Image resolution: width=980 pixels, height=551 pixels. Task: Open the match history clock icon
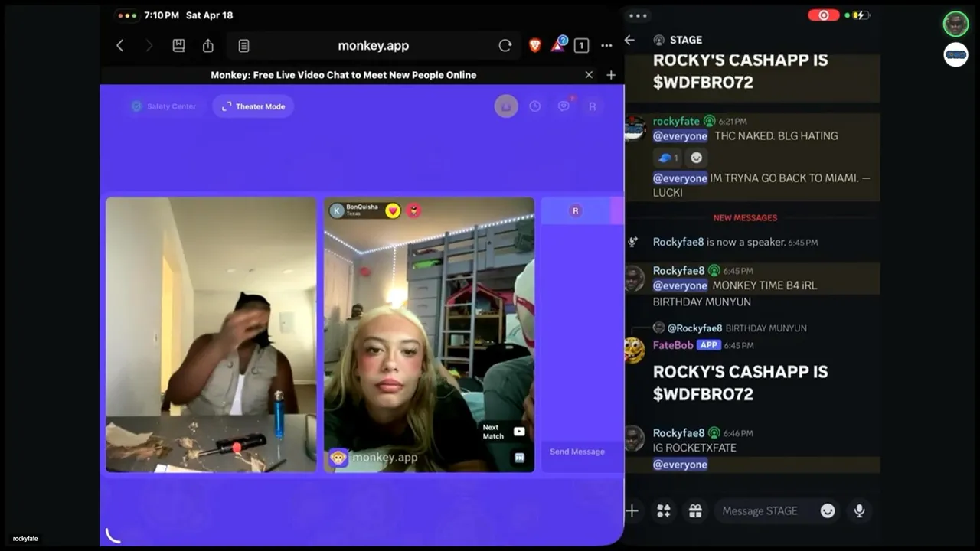click(x=535, y=106)
